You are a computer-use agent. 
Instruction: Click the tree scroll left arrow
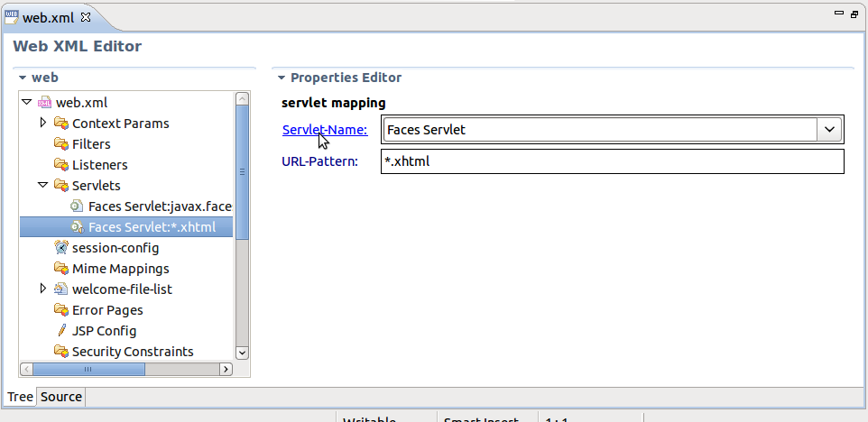point(26,369)
